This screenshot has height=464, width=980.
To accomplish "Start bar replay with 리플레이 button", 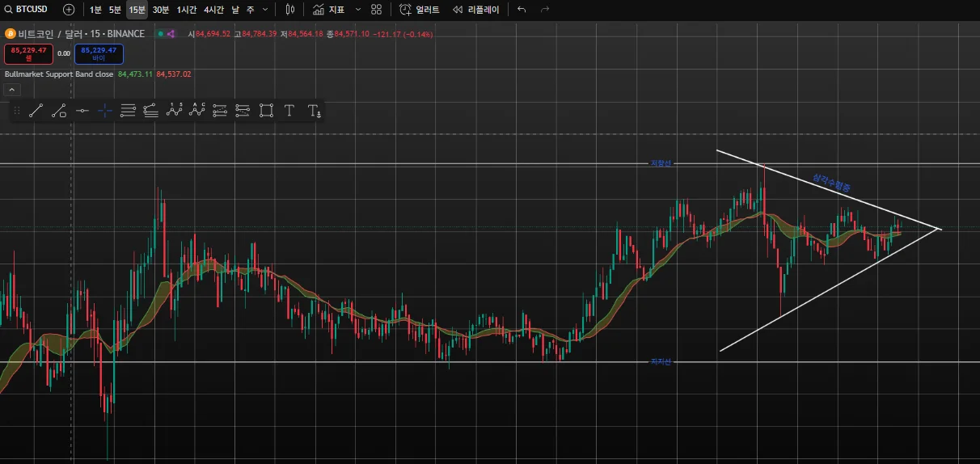I will 475,10.
